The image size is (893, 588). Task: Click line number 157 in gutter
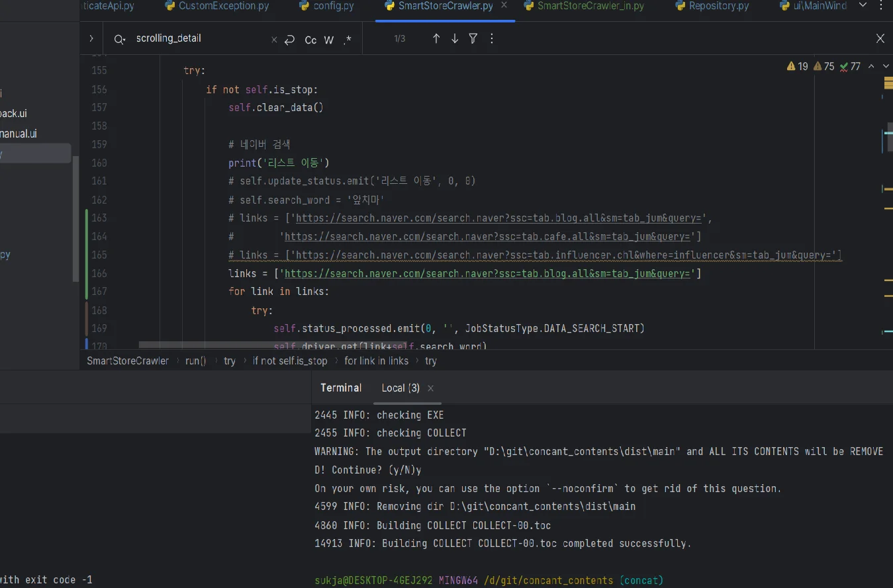99,107
